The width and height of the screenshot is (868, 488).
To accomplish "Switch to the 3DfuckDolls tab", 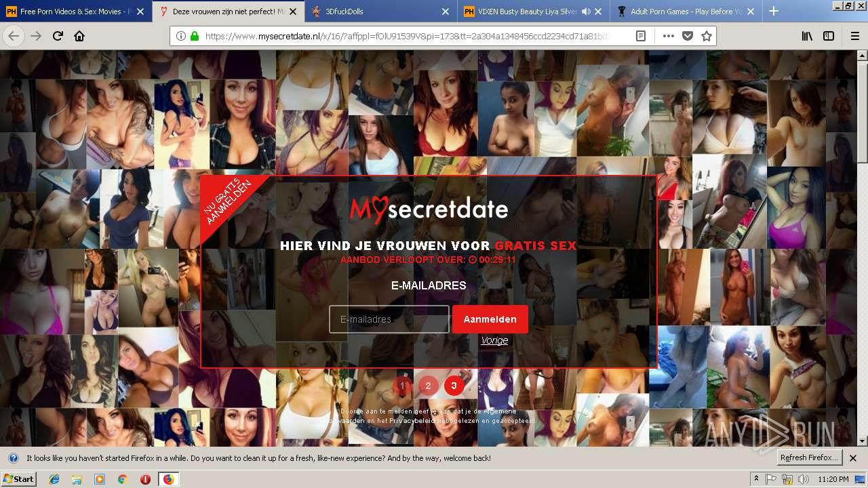I will (381, 12).
